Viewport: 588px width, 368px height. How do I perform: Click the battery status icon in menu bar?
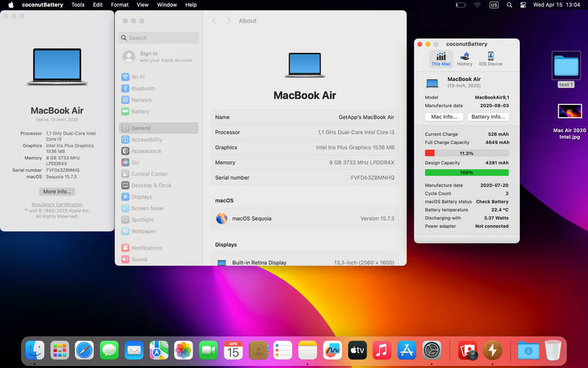[x=461, y=5]
